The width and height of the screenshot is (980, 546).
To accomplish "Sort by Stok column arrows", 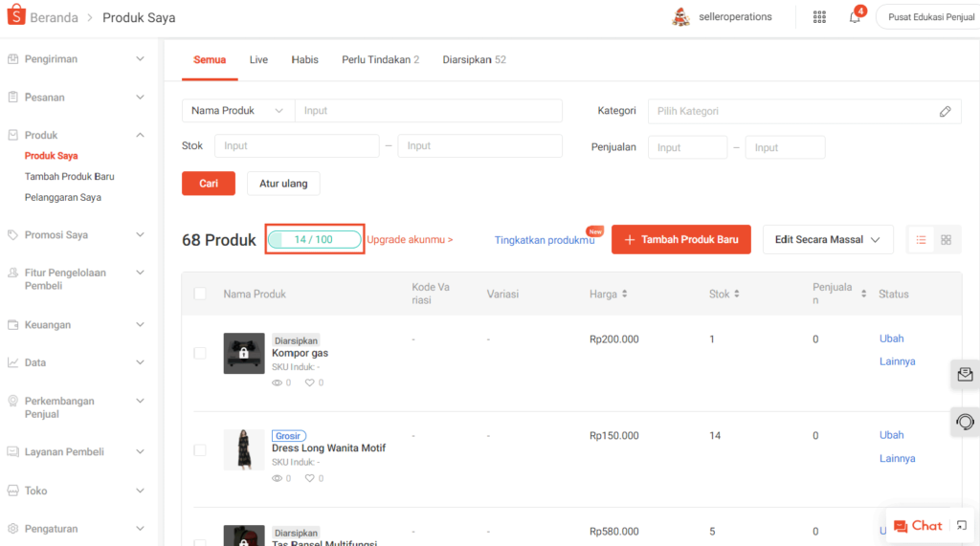I will [x=737, y=294].
